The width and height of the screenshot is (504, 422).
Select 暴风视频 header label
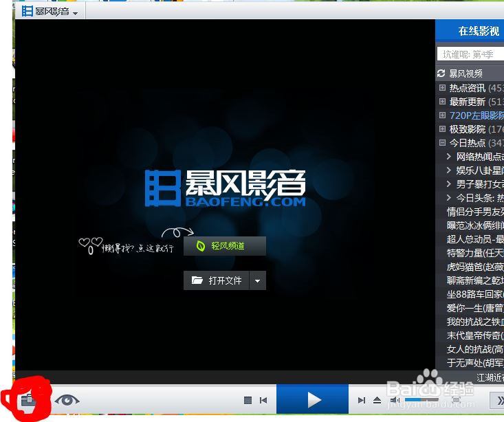coord(465,74)
